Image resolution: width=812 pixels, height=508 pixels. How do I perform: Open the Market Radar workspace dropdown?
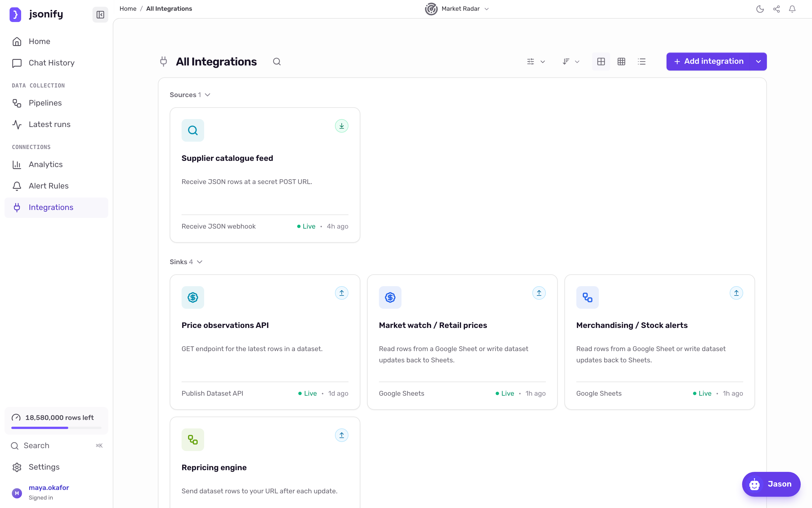[457, 9]
